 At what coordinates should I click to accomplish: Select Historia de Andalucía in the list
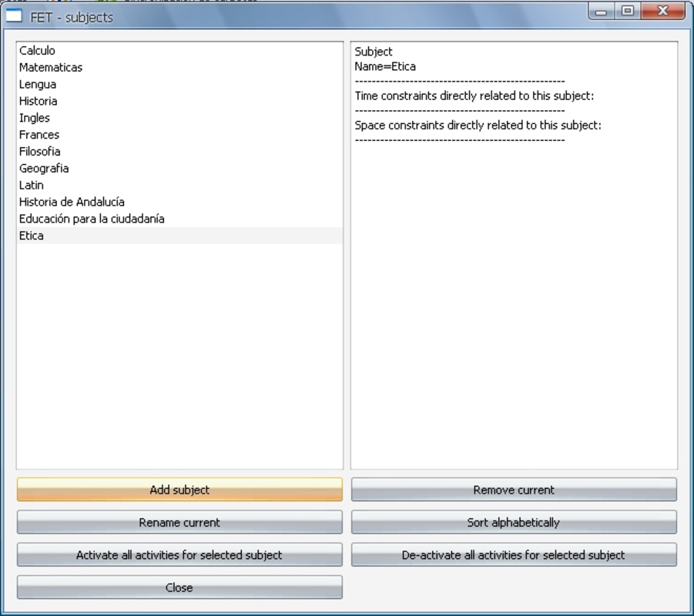[71, 202]
